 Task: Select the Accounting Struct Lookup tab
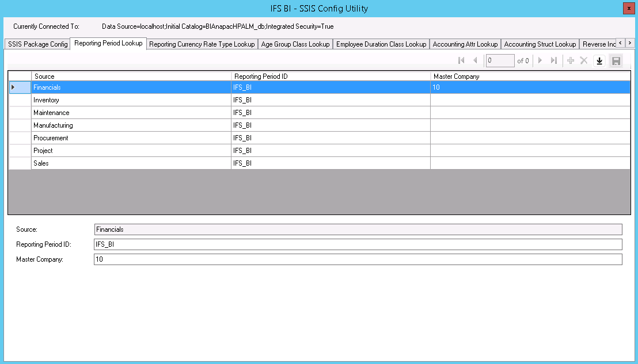(x=540, y=44)
